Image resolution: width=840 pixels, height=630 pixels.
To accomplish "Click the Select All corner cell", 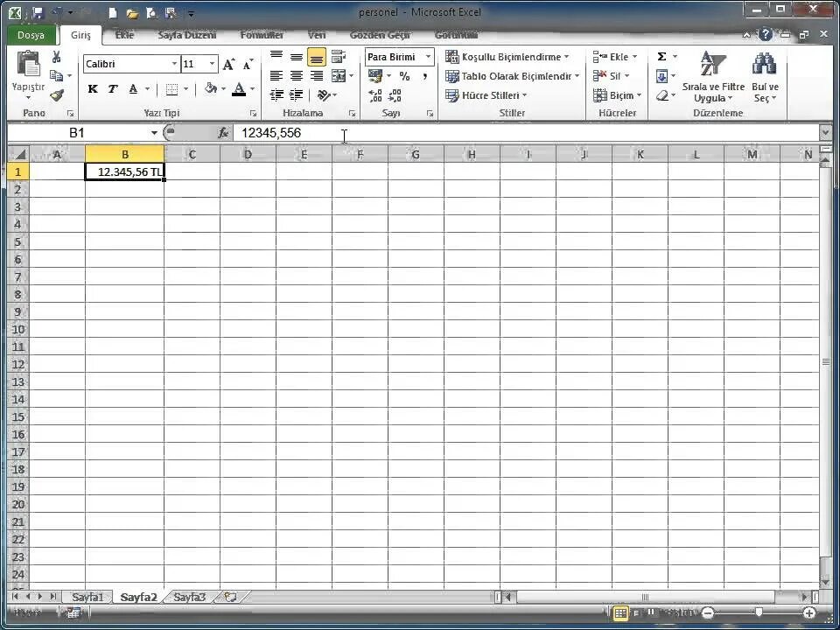I will pyautogui.click(x=18, y=155).
